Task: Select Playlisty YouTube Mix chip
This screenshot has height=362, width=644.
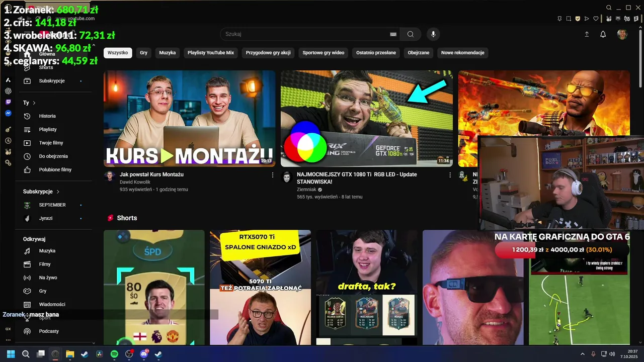Action: [211, 53]
